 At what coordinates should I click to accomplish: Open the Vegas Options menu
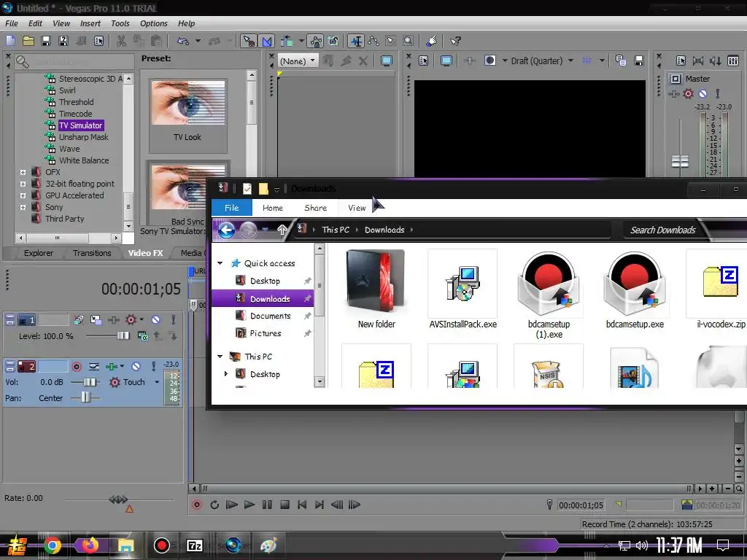click(x=153, y=23)
